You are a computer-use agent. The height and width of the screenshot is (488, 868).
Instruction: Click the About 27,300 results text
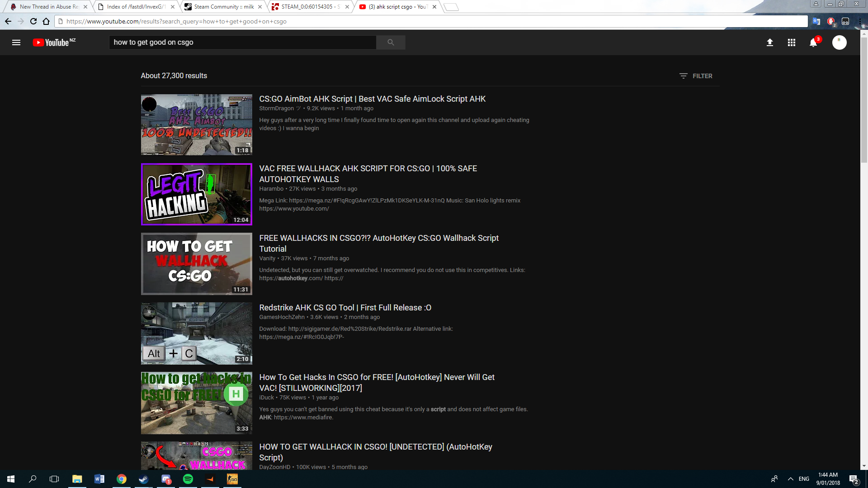pyautogui.click(x=174, y=76)
